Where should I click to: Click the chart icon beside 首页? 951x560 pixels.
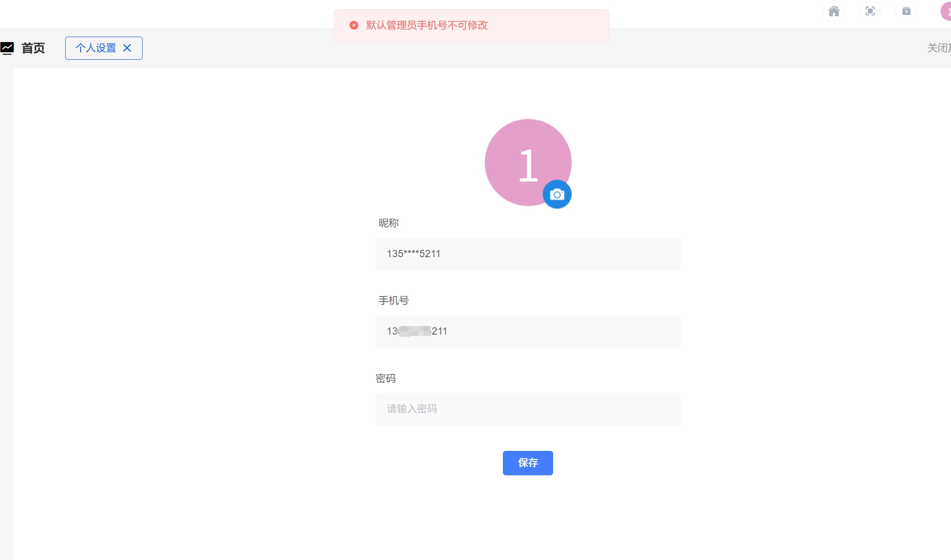[x=7, y=48]
